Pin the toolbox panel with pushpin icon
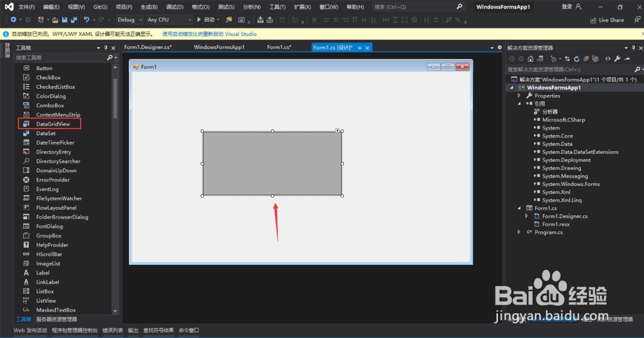644x338 pixels. coord(106,47)
